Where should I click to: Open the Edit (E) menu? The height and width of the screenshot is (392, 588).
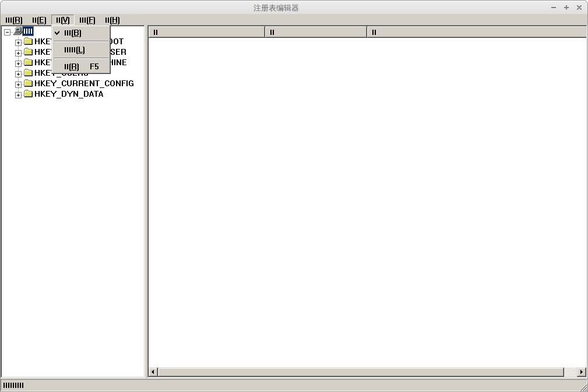coord(40,20)
